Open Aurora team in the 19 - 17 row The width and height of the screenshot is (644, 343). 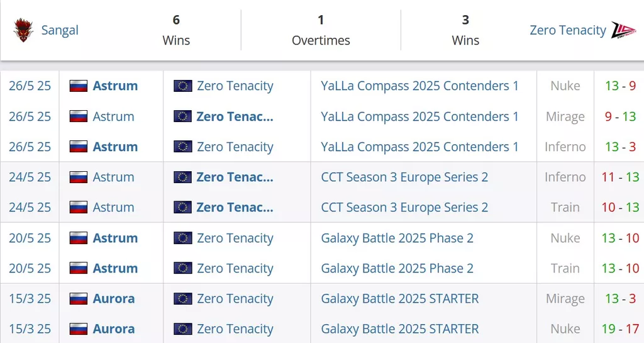click(114, 329)
